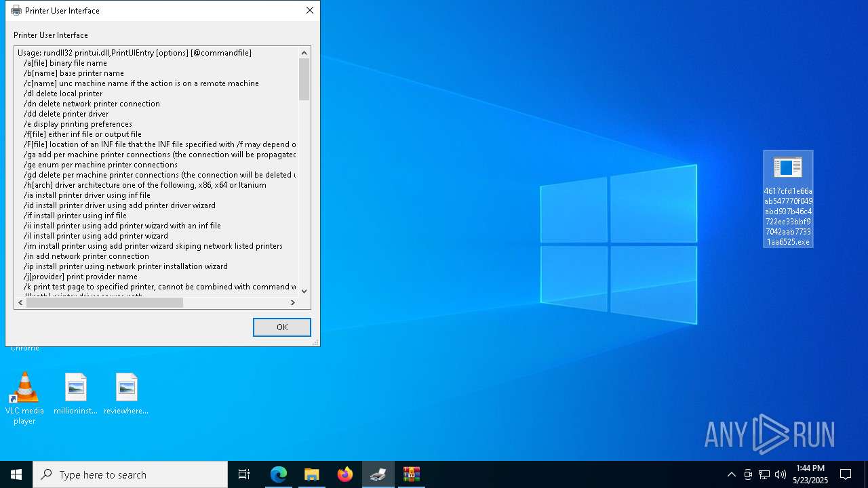Click the '/ia install printer driver using inf file' line

pyautogui.click(x=87, y=195)
